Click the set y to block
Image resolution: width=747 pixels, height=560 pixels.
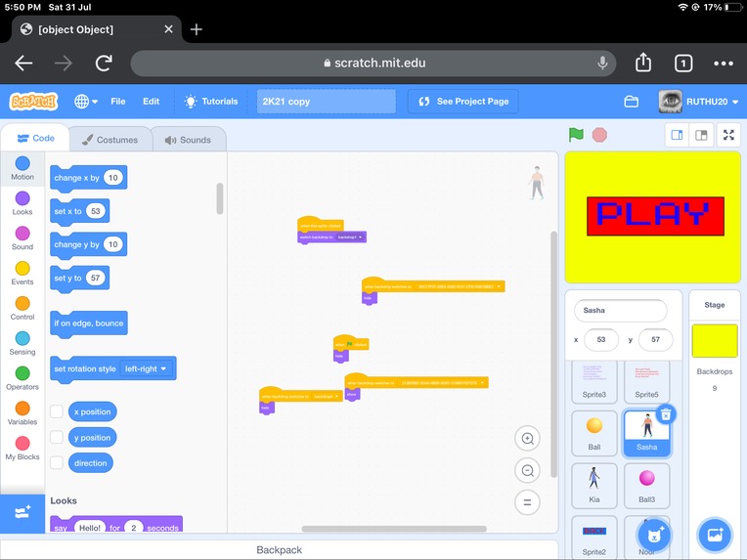tap(79, 278)
